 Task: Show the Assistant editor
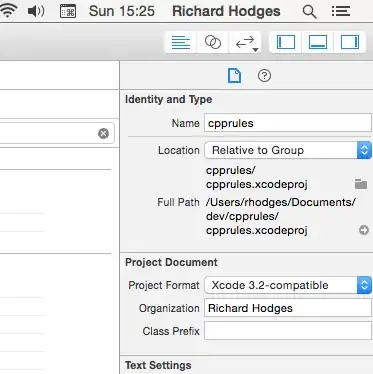tap(213, 42)
